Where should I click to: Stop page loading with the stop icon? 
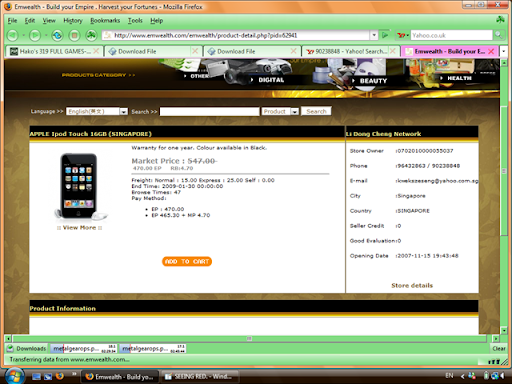[x=74, y=35]
